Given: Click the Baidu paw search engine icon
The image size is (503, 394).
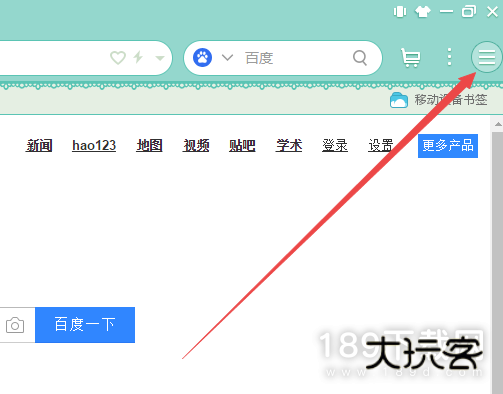Looking at the screenshot, I should point(202,58).
